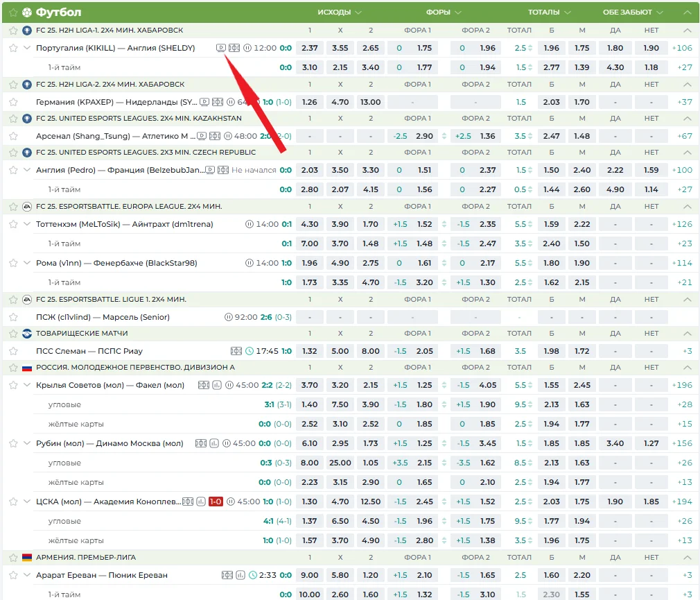Collapse sub-rows of Рома — Фенербахче match
Viewport: 700px width, 600px height.
[27, 263]
